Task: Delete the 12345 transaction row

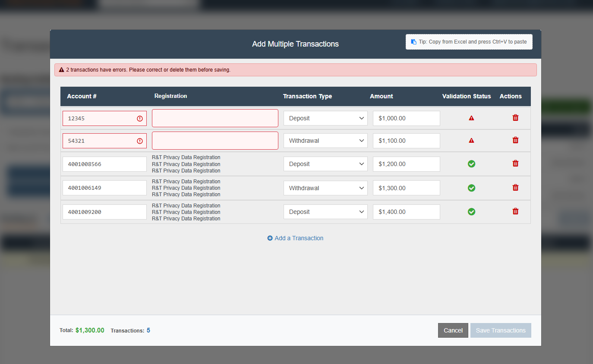Action: pos(515,118)
